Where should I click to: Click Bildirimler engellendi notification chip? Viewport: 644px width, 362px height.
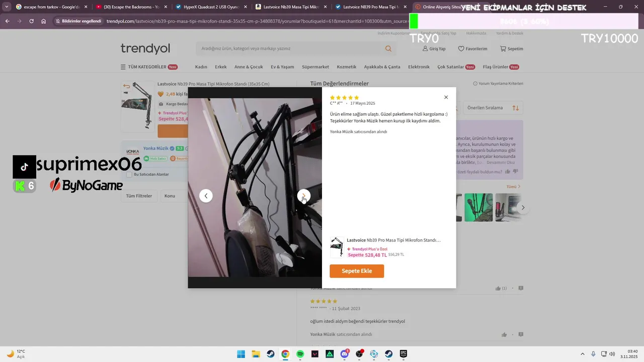[78, 21]
